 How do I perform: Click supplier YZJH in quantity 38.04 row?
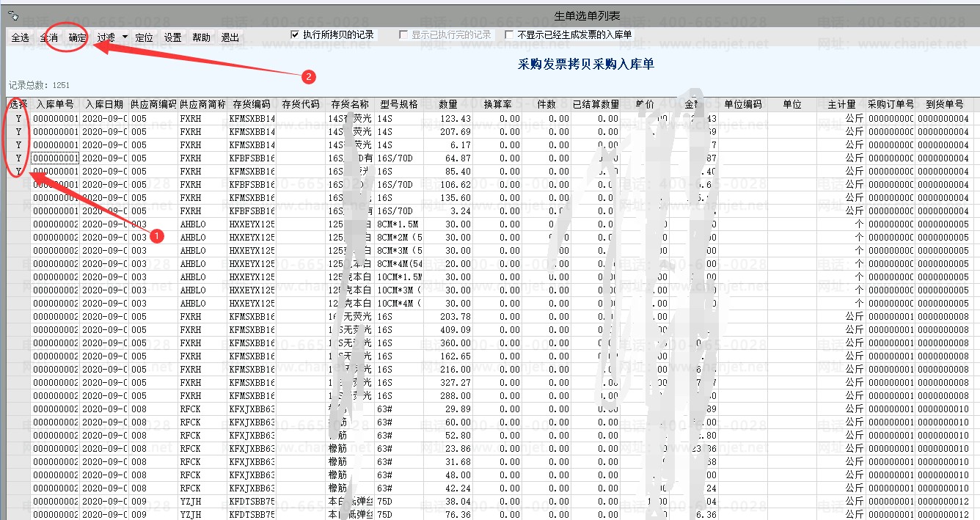point(202,502)
